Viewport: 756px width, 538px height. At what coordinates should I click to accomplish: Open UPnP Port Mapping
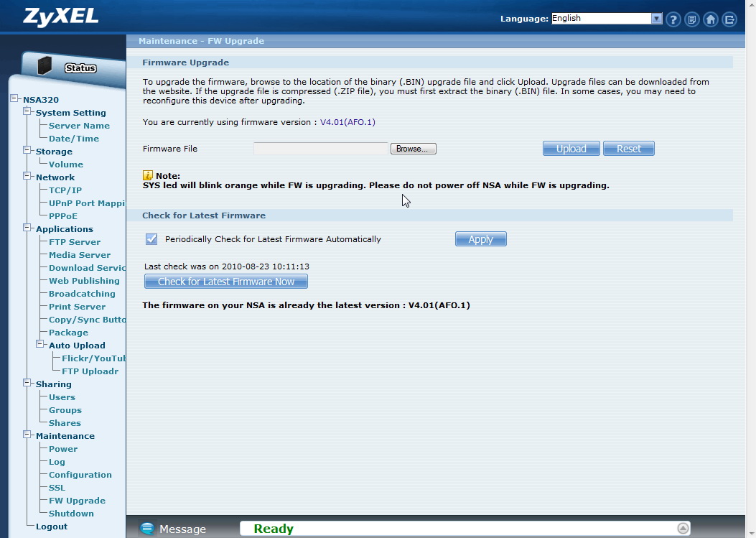(x=87, y=203)
